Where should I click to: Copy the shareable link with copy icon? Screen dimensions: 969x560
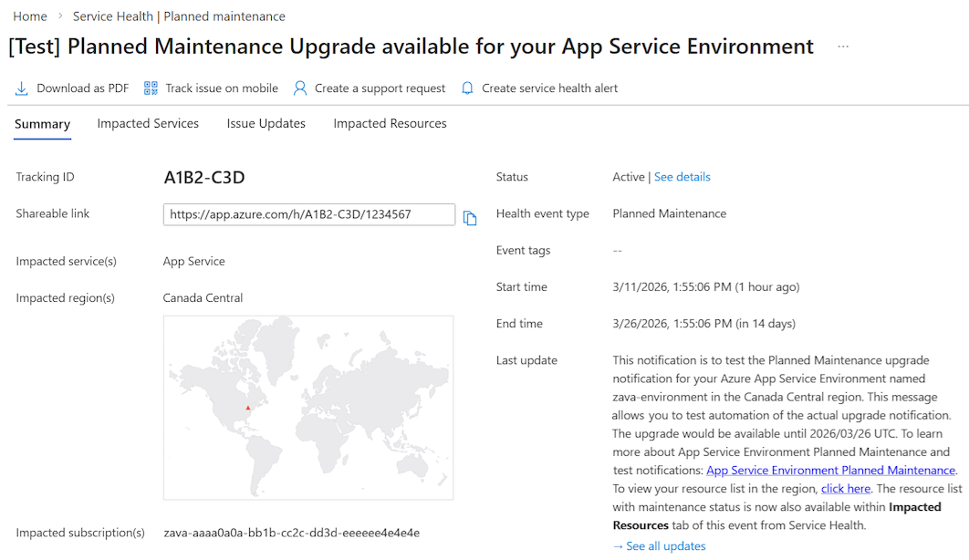470,218
